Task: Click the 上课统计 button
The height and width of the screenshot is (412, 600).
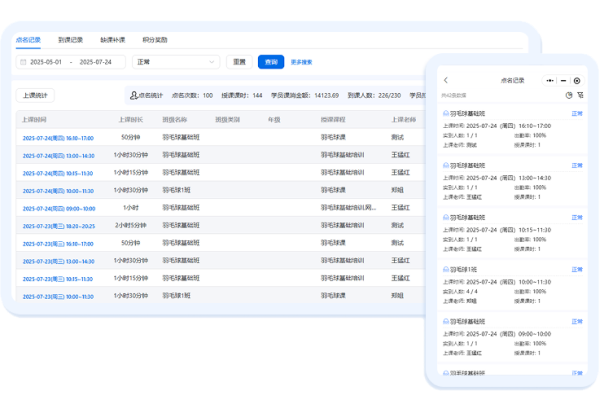Action: [x=39, y=95]
